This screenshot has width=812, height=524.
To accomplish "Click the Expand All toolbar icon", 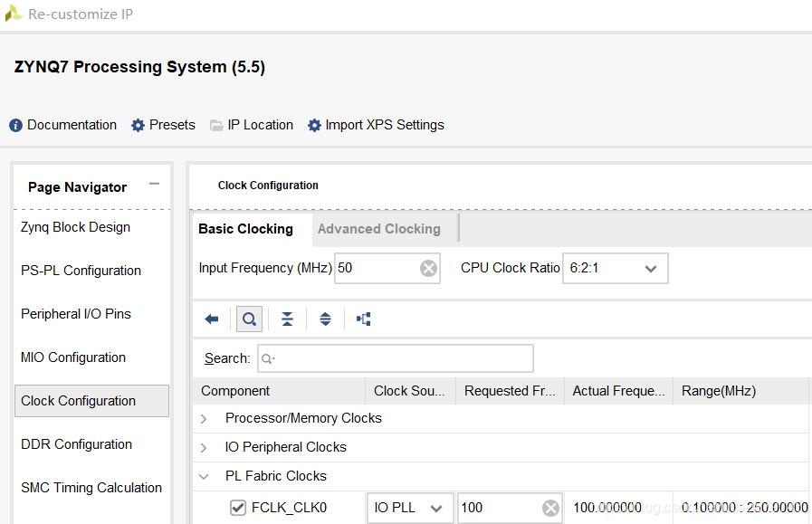I will click(x=325, y=319).
